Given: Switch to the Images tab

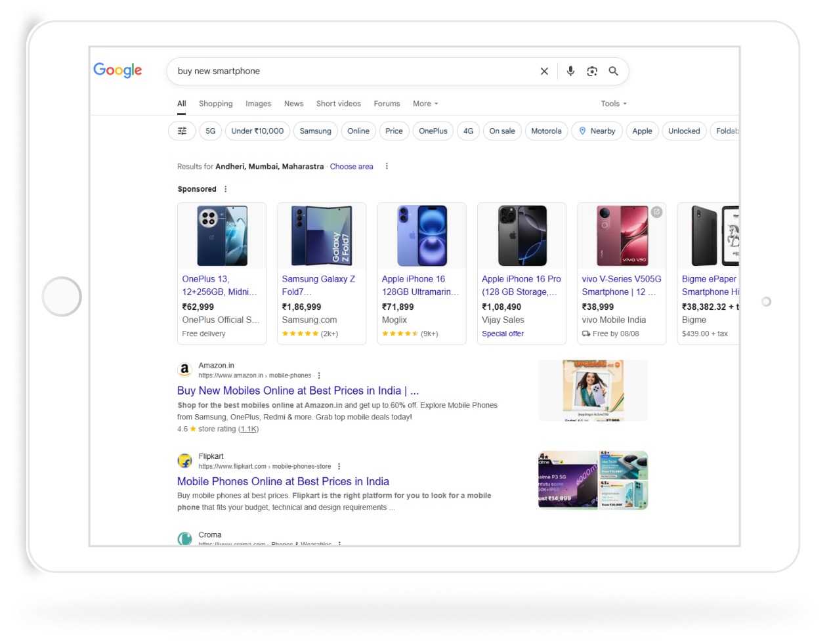Looking at the screenshot, I should [258, 104].
